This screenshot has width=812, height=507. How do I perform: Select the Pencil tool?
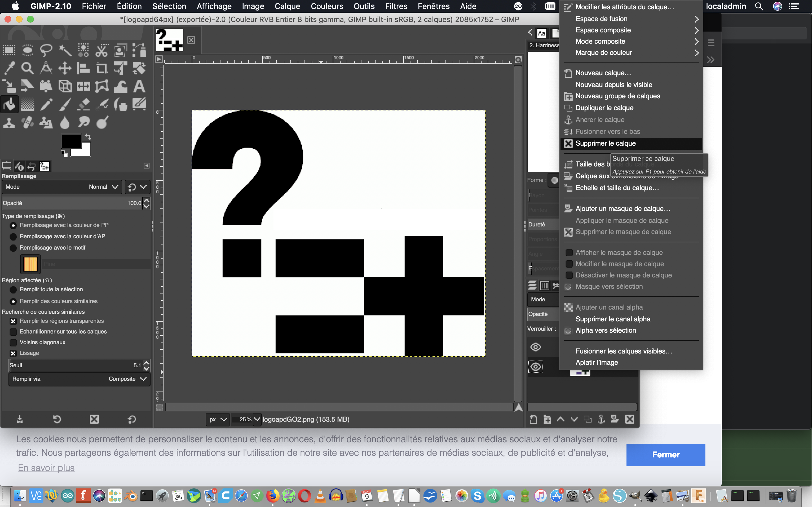tap(46, 104)
